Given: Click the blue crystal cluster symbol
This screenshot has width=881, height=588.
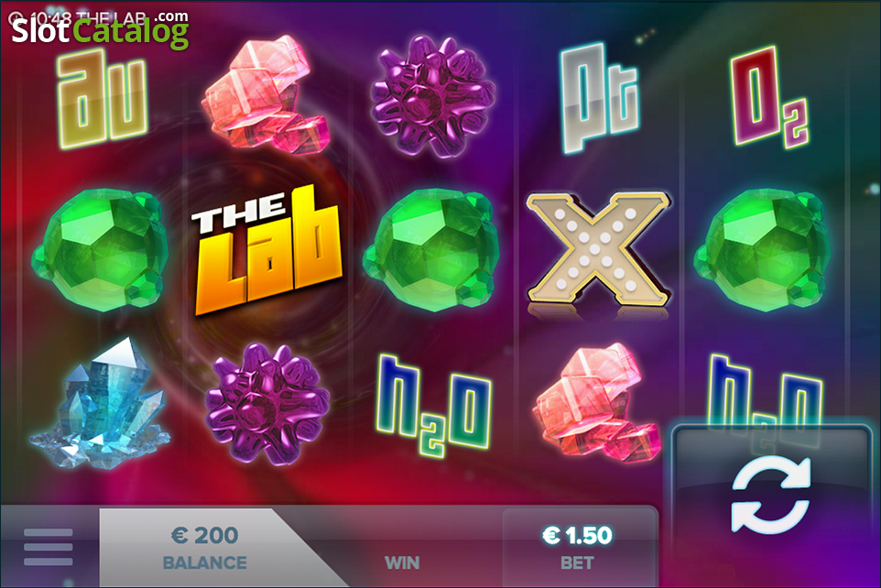Looking at the screenshot, I should tap(101, 402).
